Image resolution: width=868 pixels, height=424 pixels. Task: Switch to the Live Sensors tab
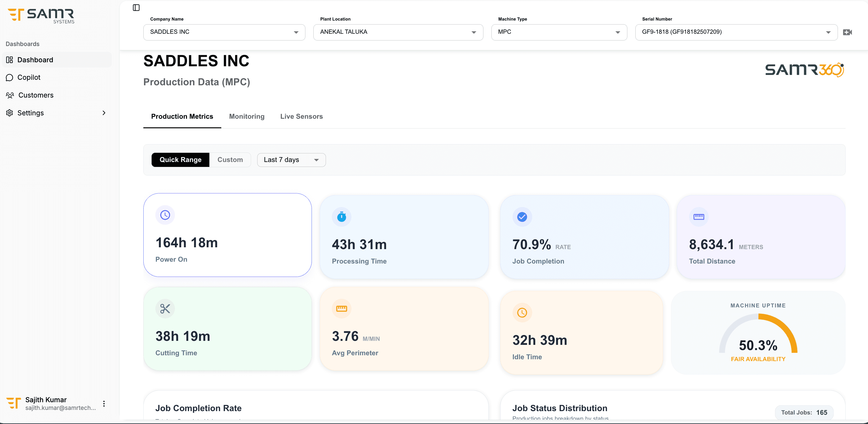pyautogui.click(x=302, y=117)
